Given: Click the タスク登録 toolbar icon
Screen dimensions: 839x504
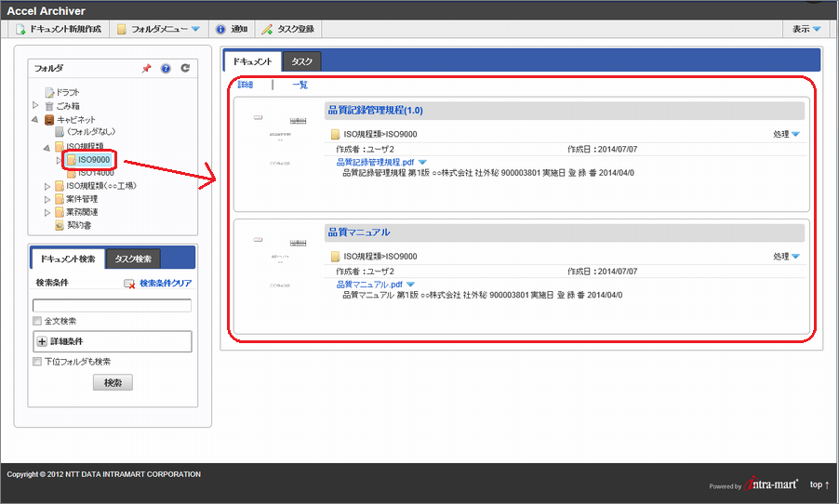Looking at the screenshot, I should point(267,29).
